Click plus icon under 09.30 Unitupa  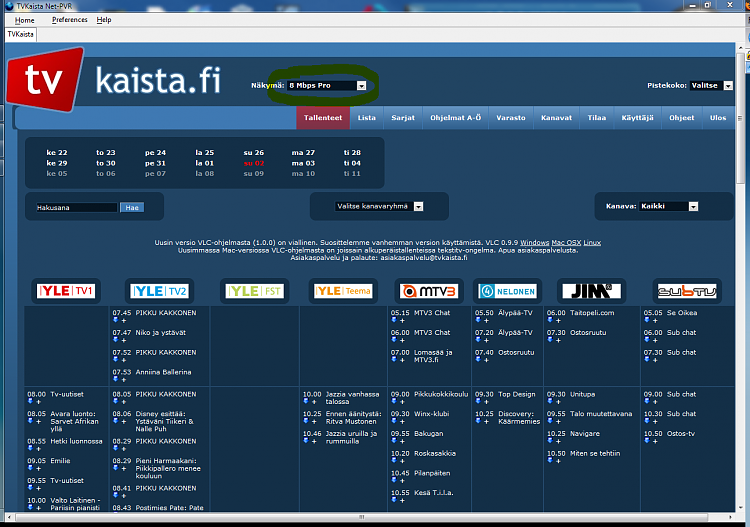[x=558, y=402]
